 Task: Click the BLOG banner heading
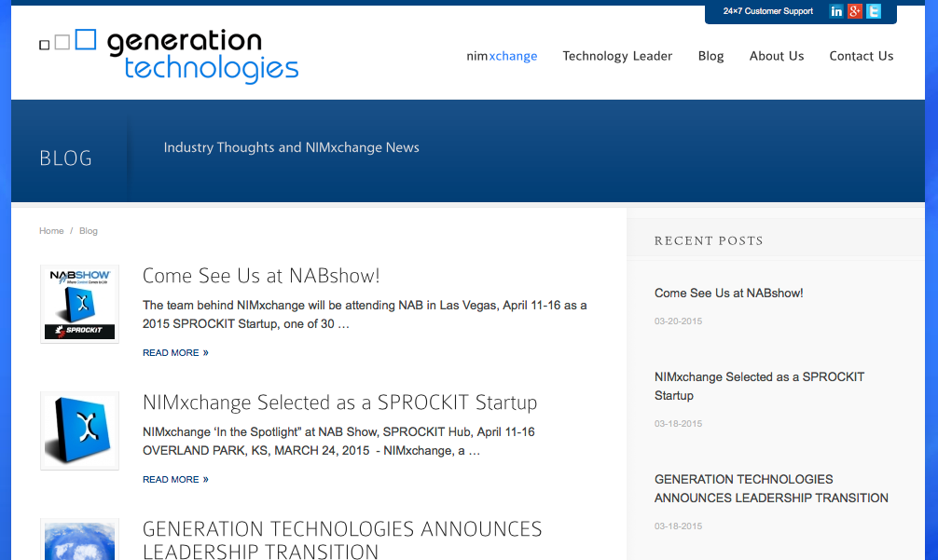(x=66, y=158)
